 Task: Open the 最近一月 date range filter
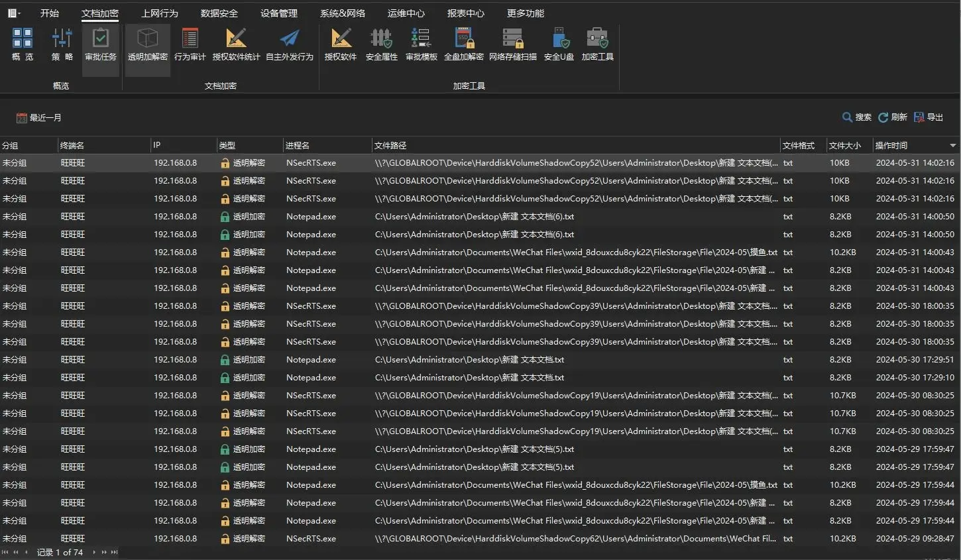click(39, 118)
